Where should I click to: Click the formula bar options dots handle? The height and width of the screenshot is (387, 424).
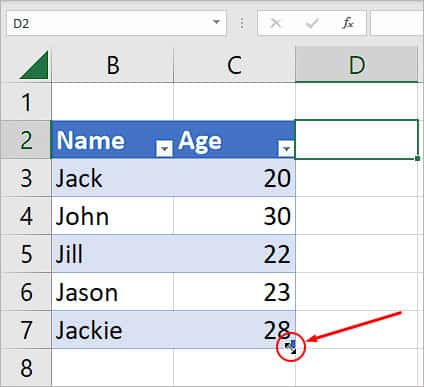click(242, 23)
